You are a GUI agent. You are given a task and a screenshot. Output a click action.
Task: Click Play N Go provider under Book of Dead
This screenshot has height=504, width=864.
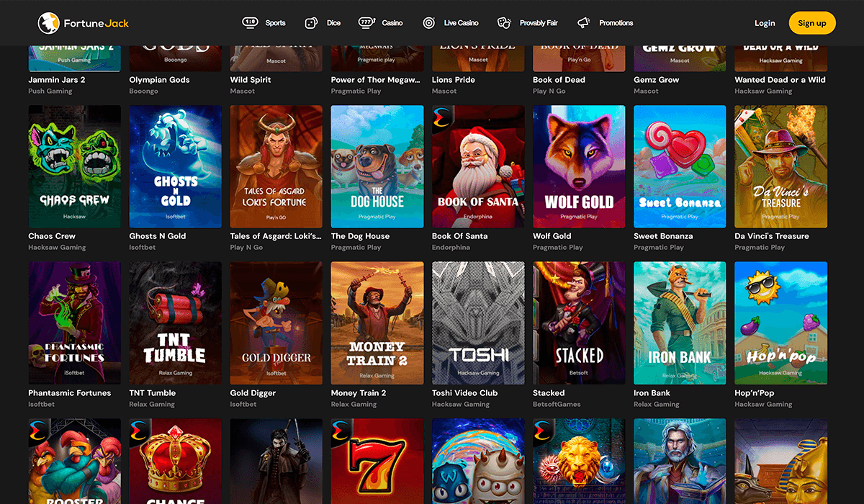pos(549,91)
